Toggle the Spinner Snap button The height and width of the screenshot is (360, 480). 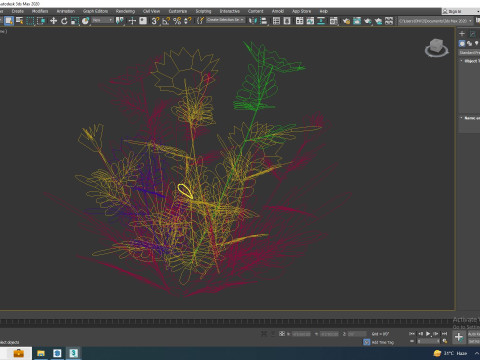click(x=188, y=21)
